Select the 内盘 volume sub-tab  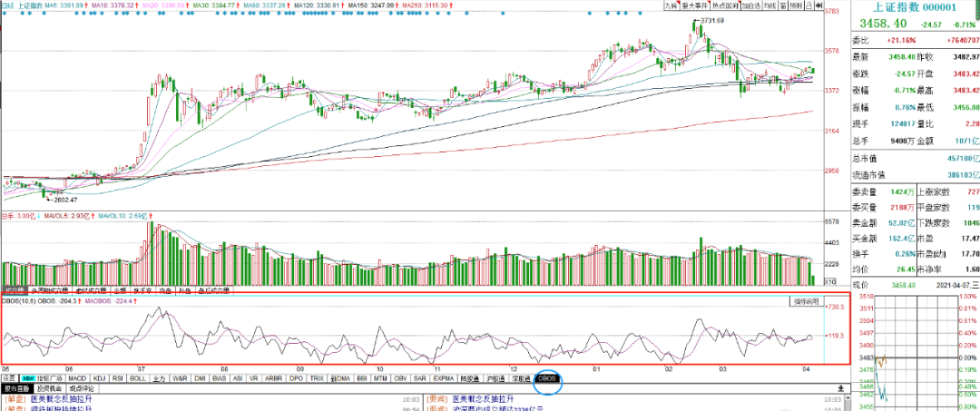pos(166,291)
